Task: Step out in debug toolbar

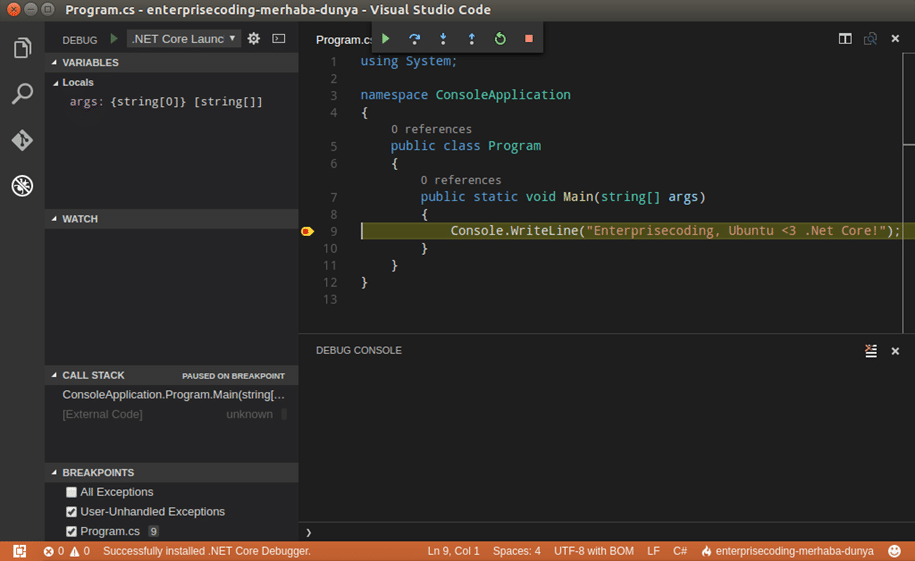Action: pyautogui.click(x=472, y=39)
